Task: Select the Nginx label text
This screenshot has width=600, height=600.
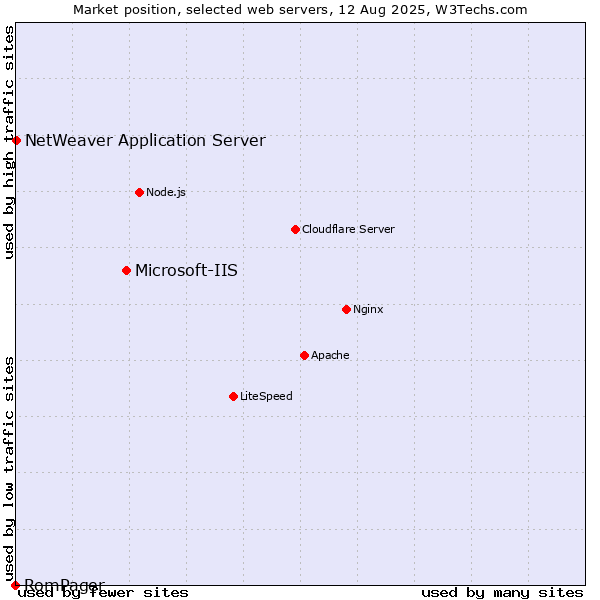Action: click(x=368, y=309)
